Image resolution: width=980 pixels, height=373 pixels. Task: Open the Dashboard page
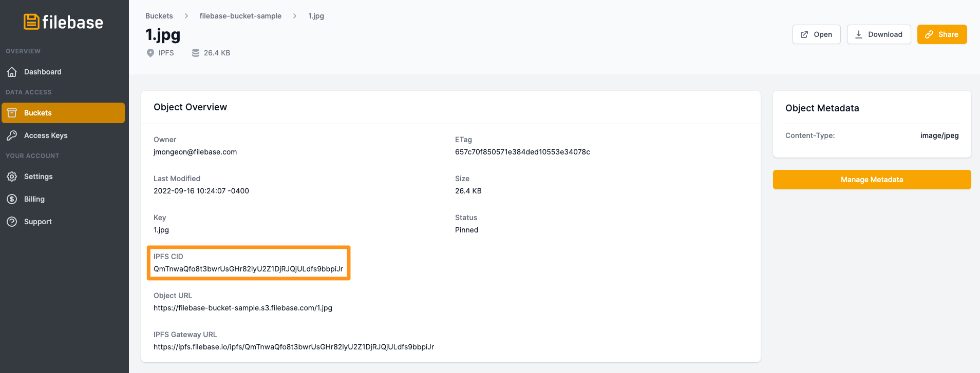pyautogui.click(x=63, y=72)
